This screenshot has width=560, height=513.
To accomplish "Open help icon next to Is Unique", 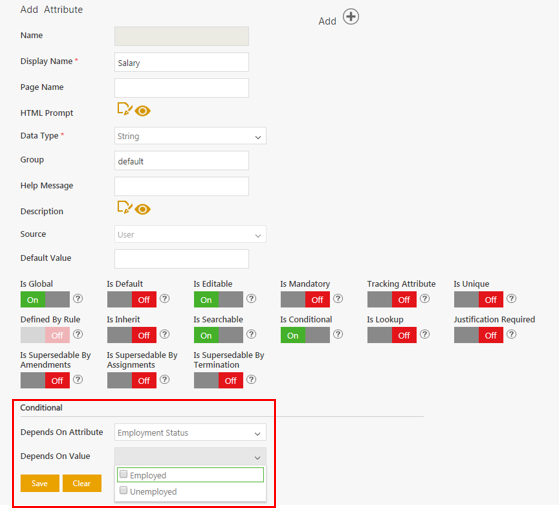I will (511, 298).
